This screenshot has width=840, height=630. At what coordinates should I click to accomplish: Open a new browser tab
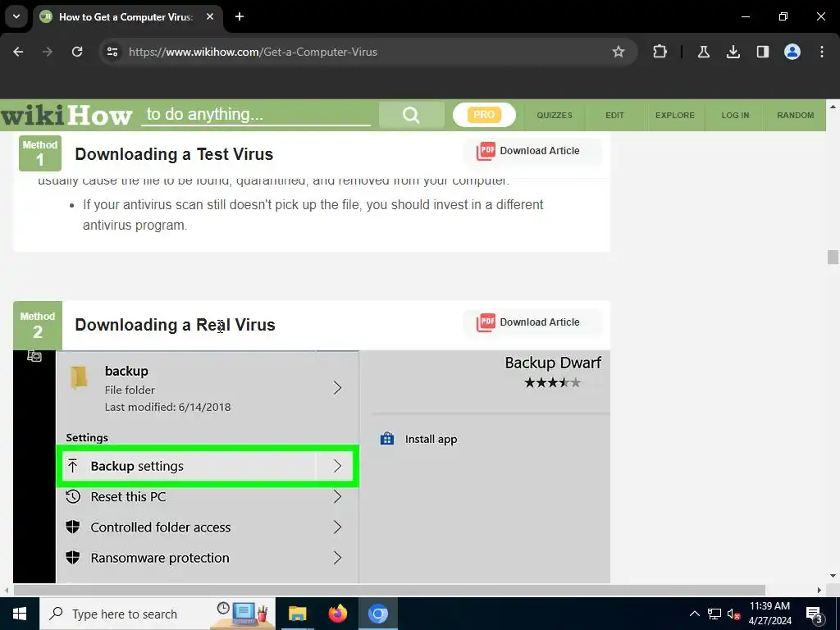[240, 16]
